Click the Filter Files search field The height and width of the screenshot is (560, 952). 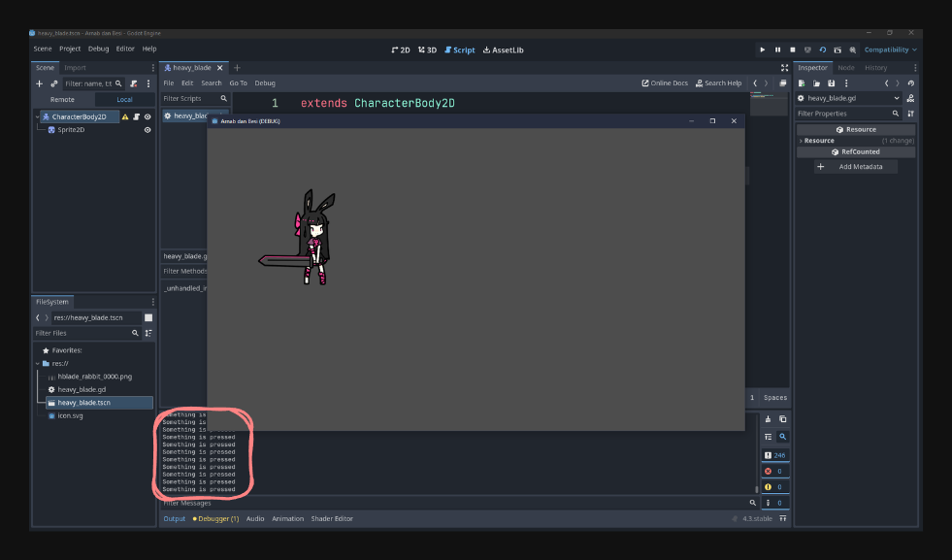pos(87,333)
